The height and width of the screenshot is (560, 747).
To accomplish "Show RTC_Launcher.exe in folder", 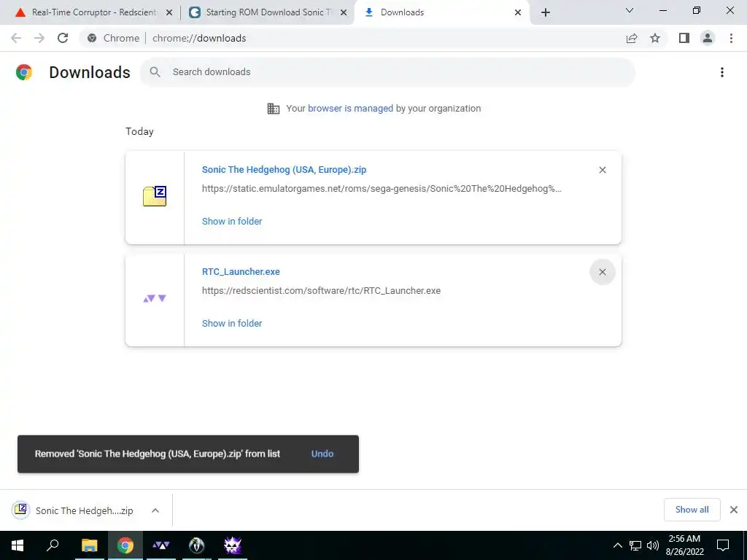I will (232, 323).
